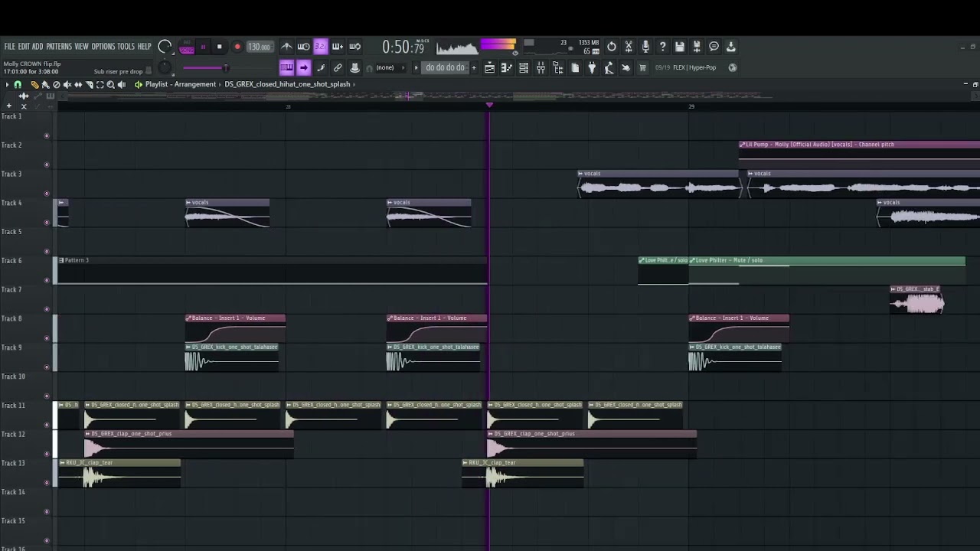Mute Track 4 with its green switch

(x=47, y=223)
